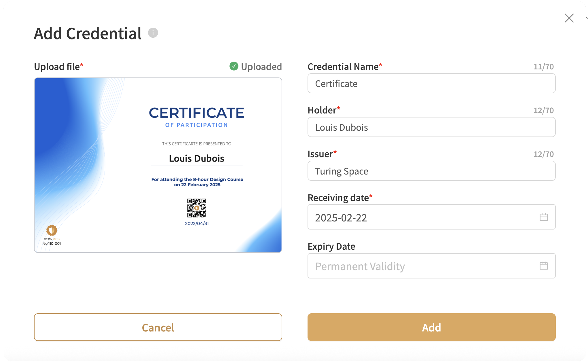This screenshot has height=364, width=588.
Task: Click the info icon beside Add Credential
Action: (153, 33)
